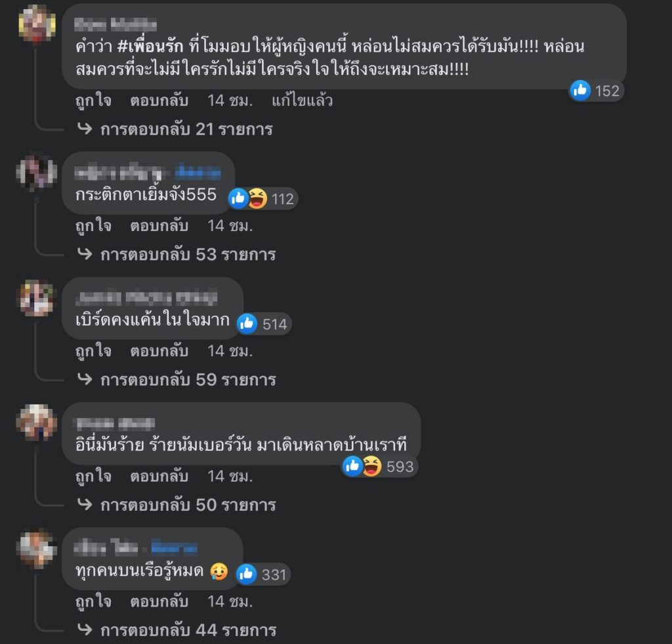
Task: Click the reply arrow icon beside 21 รายการ
Action: [x=85, y=129]
